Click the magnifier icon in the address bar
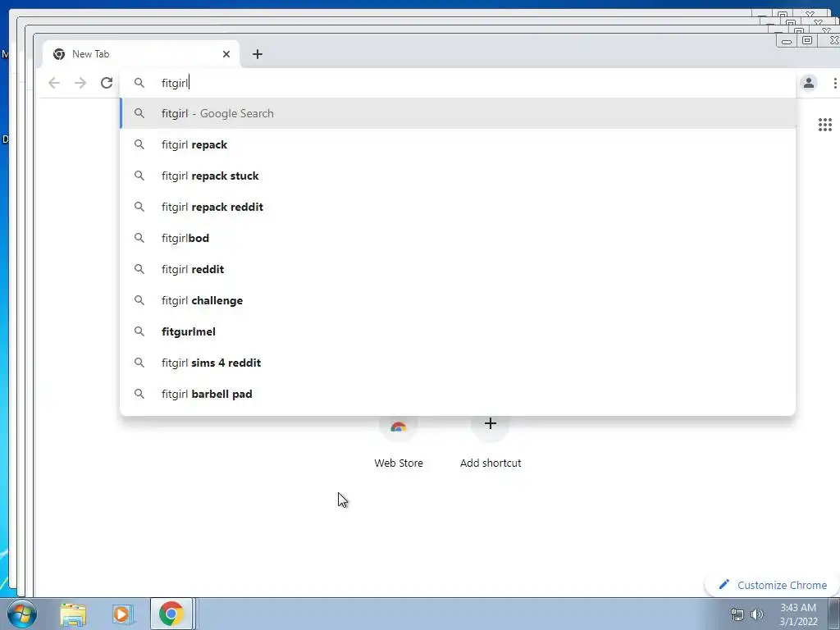This screenshot has width=840, height=630. coord(139,83)
